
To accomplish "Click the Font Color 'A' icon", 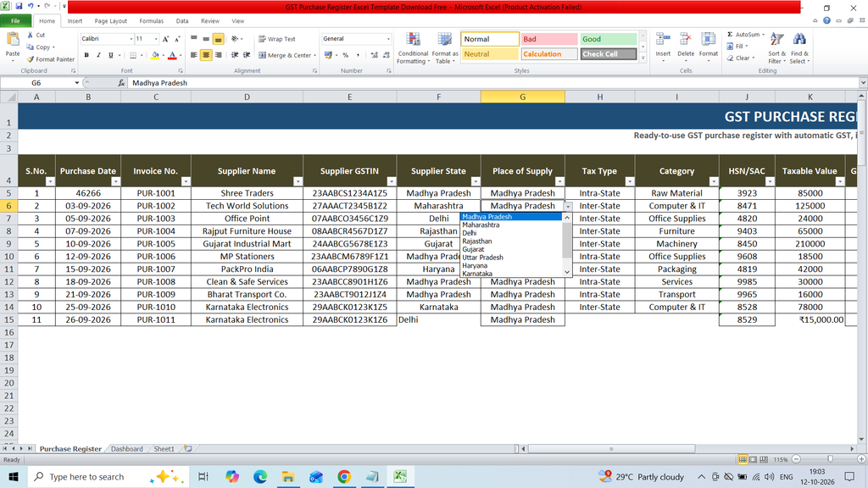I will [x=172, y=55].
